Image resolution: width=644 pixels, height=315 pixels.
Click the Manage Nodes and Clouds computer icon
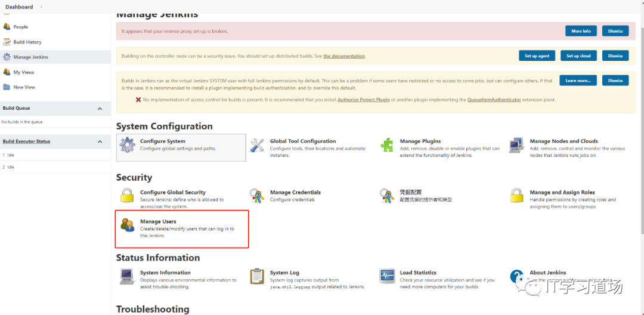(x=516, y=145)
